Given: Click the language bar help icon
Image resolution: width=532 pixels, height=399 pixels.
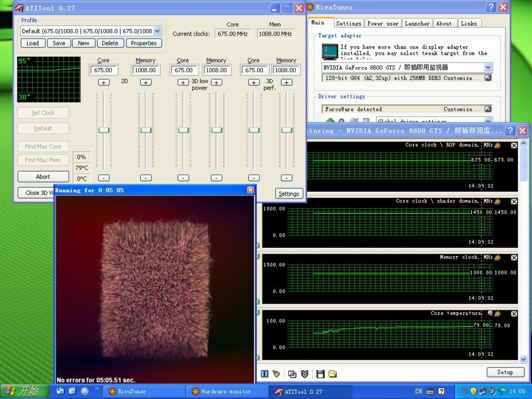Looking at the screenshot, I should click(441, 391).
